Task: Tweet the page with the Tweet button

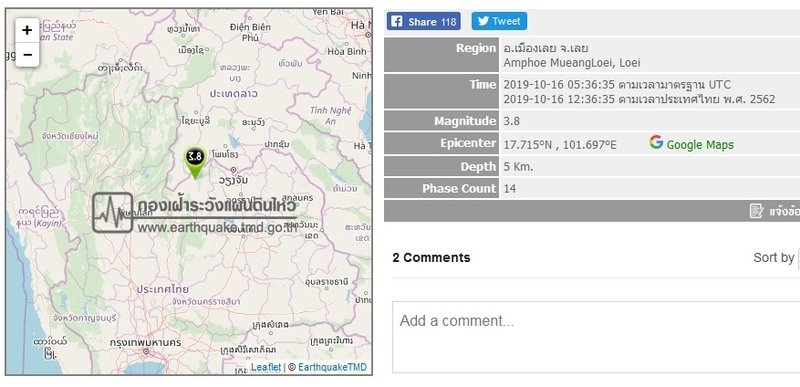Action: pos(499,21)
